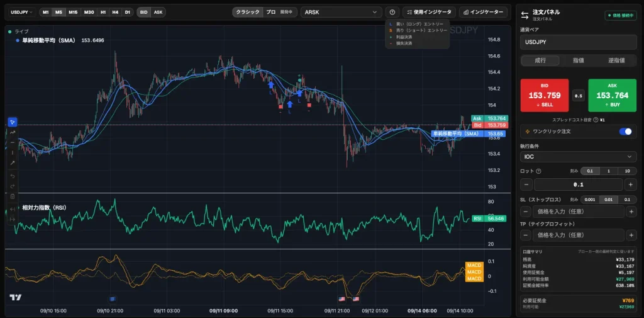
Task: Click the help icon next to ロット
Action: pos(539,171)
